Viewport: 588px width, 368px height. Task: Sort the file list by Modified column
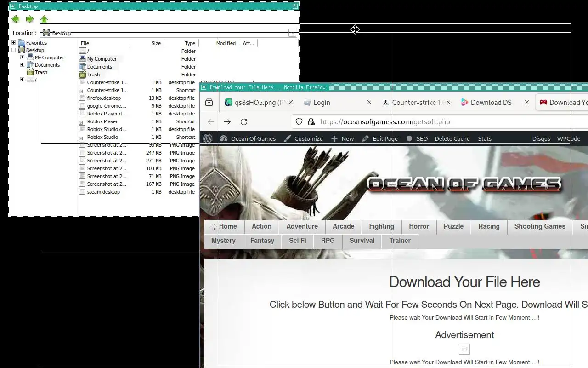(x=220, y=43)
